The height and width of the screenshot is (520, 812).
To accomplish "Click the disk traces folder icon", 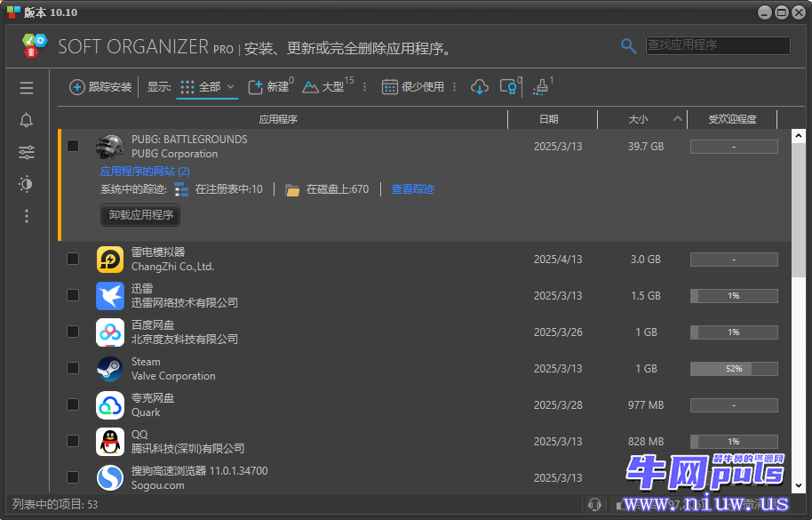I will click(292, 190).
